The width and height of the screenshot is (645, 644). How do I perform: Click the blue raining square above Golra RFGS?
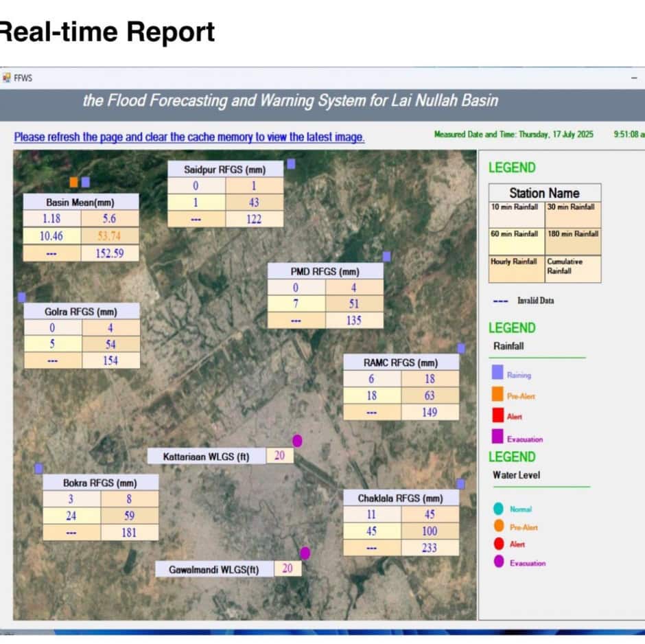(x=21, y=297)
